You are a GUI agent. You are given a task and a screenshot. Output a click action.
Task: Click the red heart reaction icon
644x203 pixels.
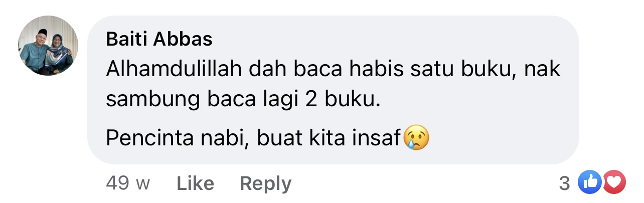(614, 184)
